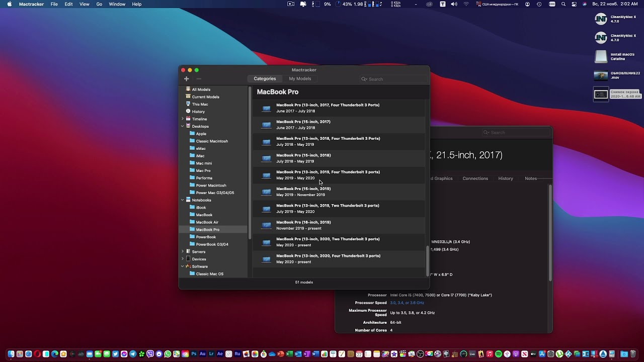Viewport: 644px width, 362px height.
Task: Open the PowerBook G3/G4 folder icon
Action: click(192, 244)
